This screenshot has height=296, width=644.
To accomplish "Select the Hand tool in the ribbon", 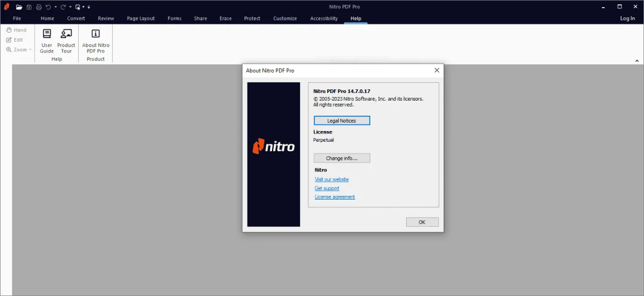I will pyautogui.click(x=16, y=30).
